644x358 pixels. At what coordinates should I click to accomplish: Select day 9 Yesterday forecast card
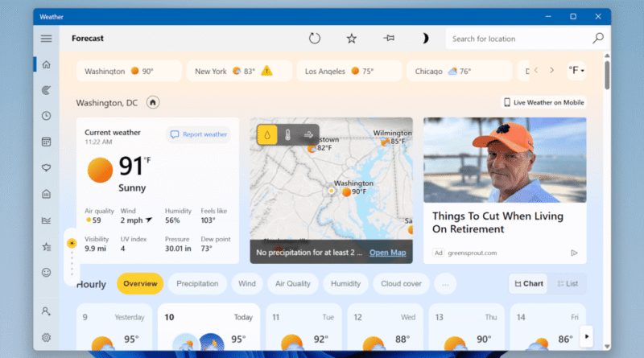coord(114,327)
